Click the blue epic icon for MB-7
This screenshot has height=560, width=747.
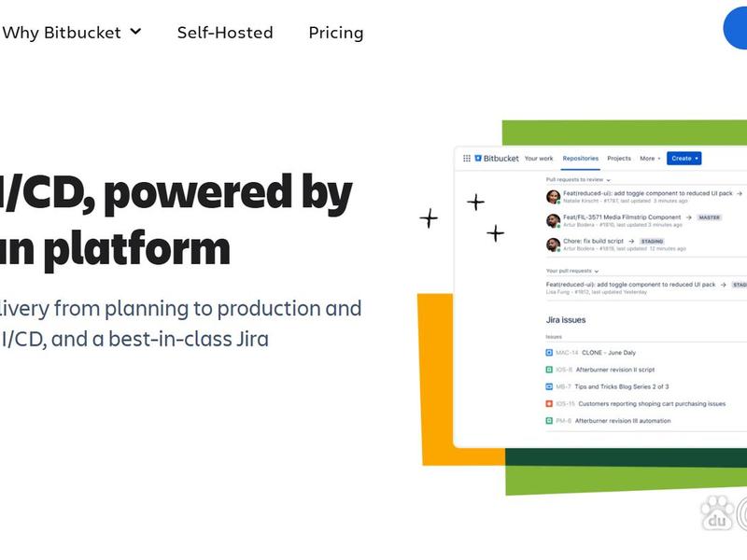pos(549,386)
